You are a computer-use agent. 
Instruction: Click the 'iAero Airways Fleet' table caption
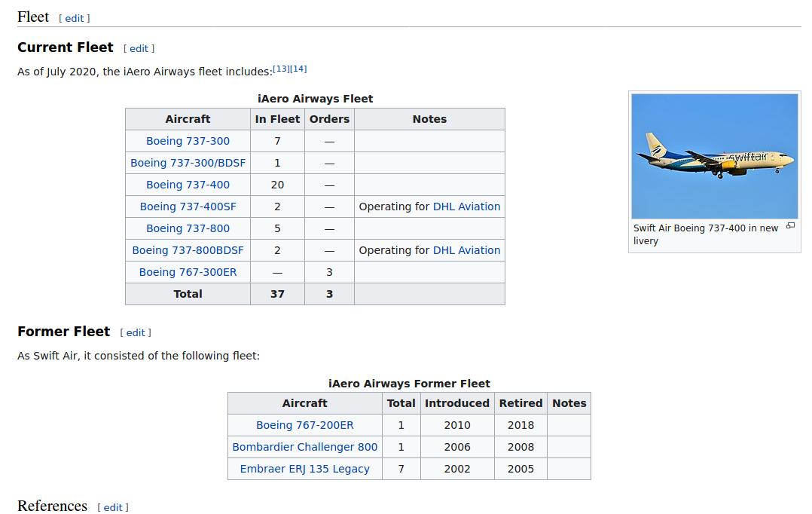click(316, 99)
